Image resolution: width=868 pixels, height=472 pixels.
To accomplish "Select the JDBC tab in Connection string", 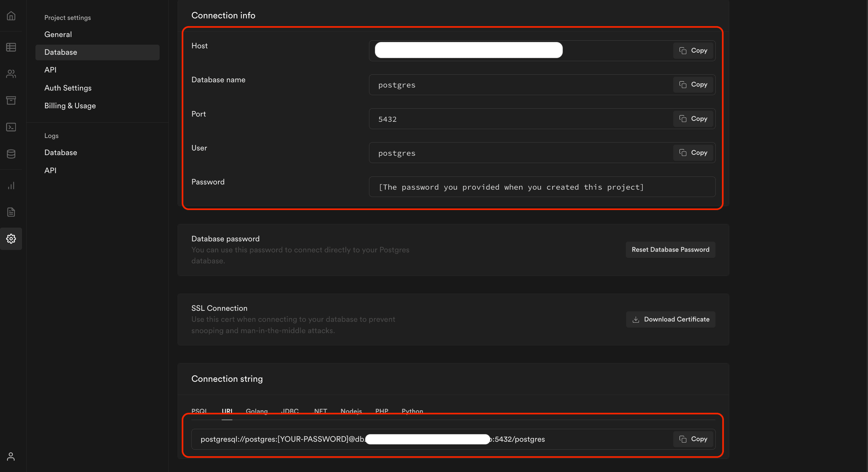I will pos(289,411).
